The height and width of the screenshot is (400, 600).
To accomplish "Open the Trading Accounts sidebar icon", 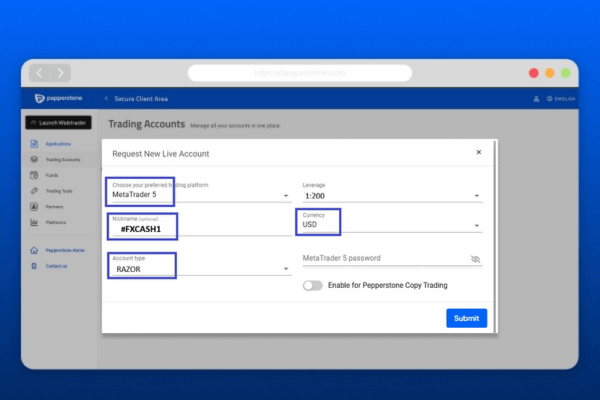I will tap(34, 159).
